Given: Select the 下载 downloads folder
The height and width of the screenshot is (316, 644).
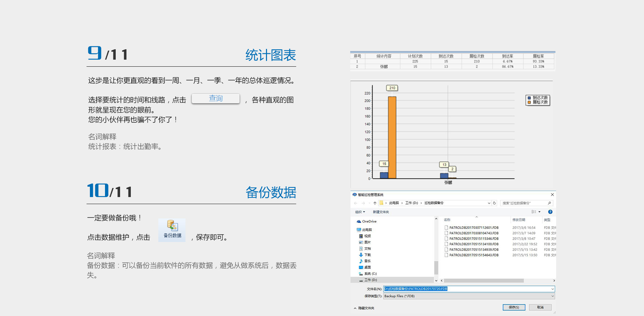Looking at the screenshot, I should tap(367, 255).
